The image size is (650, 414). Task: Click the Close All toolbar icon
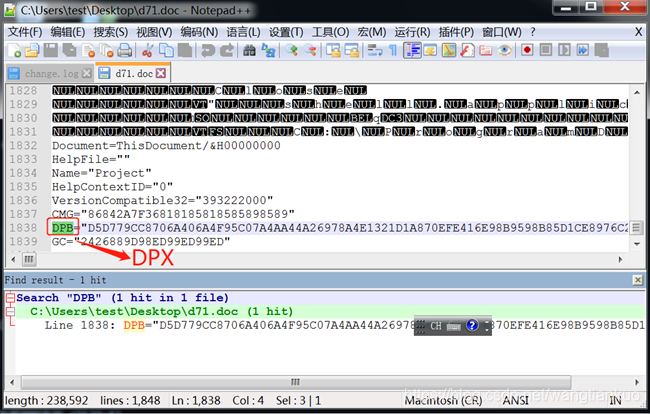coord(107,51)
